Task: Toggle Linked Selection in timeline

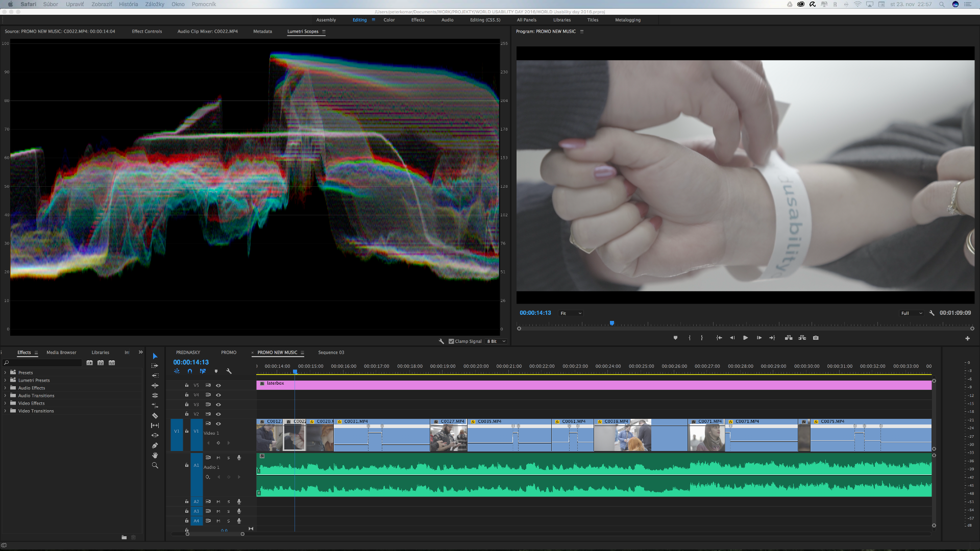Action: click(203, 371)
